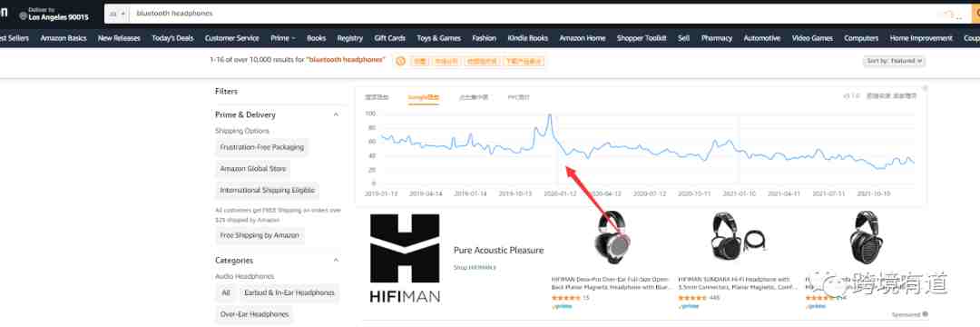Viewport: 980px width, 327px height.
Task: Click the star rating of Deva-Pro headphones
Action: click(565, 298)
